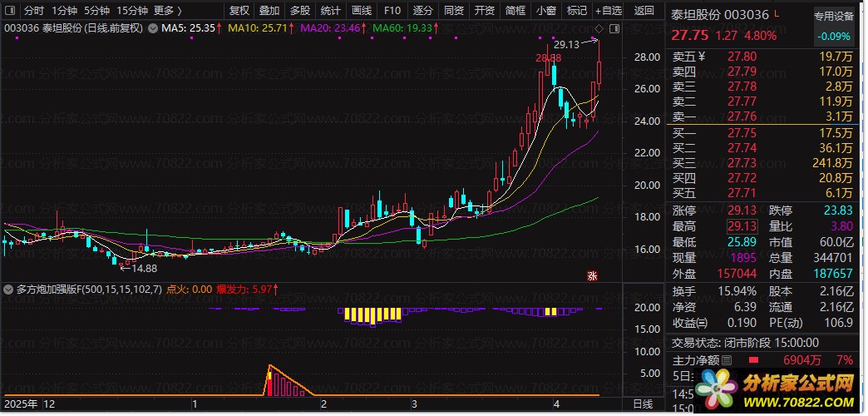
Task: Add stock with +自选 button
Action: pos(609,11)
